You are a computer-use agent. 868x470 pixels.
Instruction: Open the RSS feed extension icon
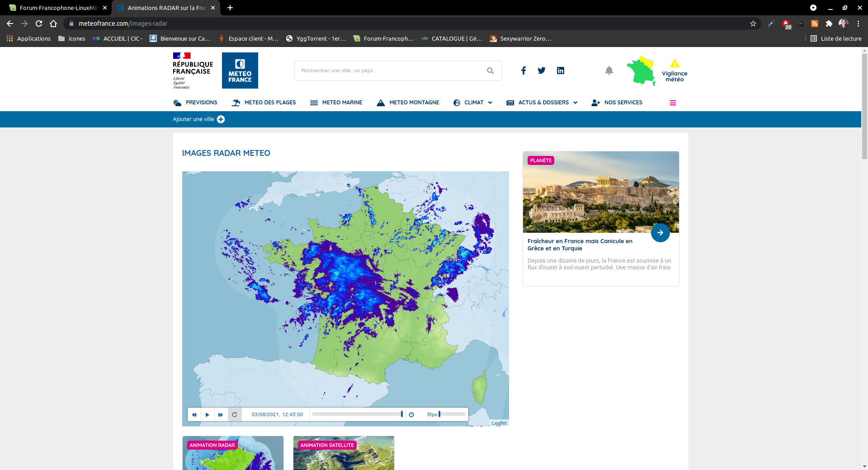point(815,23)
